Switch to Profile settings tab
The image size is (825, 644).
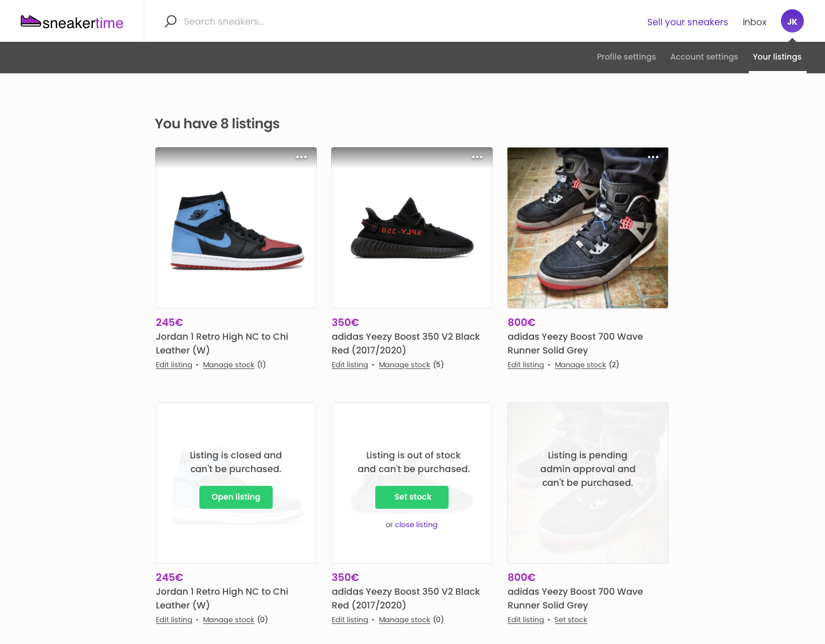pyautogui.click(x=626, y=57)
